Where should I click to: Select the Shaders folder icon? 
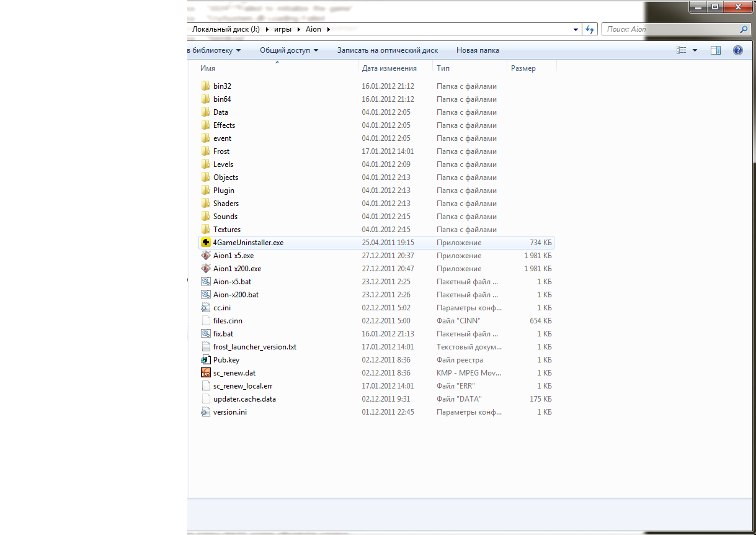click(x=206, y=204)
